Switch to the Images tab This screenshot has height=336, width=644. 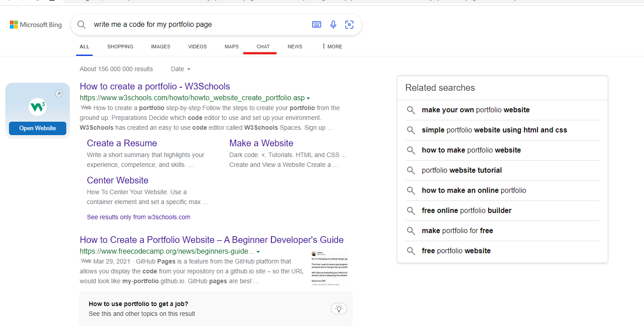pyautogui.click(x=160, y=47)
